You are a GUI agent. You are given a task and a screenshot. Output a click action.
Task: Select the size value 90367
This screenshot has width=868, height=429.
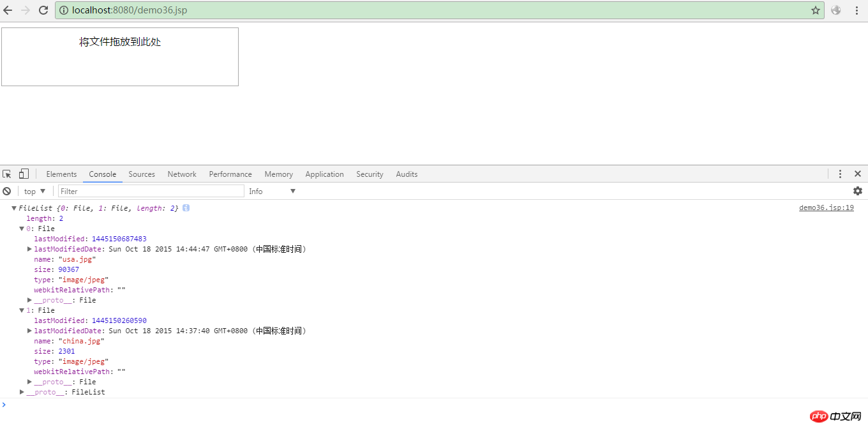68,269
